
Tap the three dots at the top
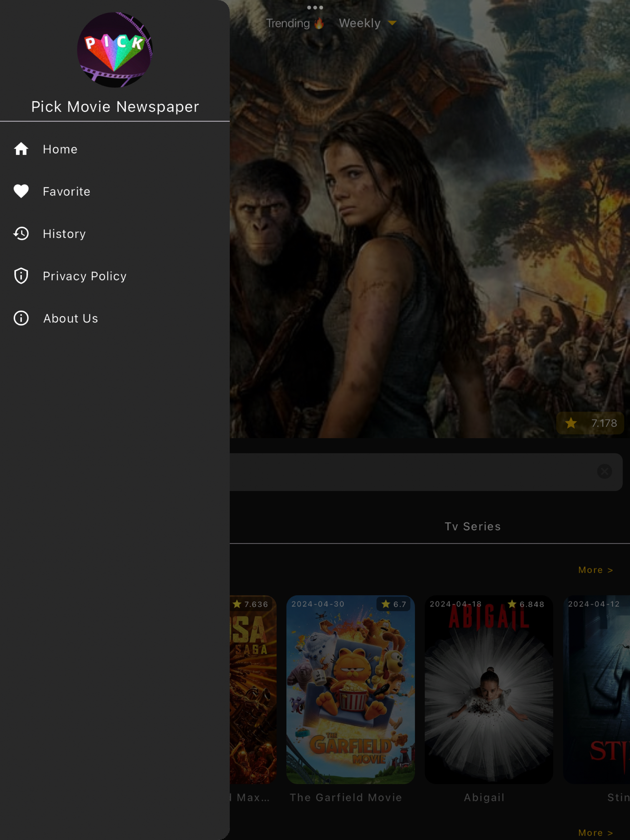point(315,8)
